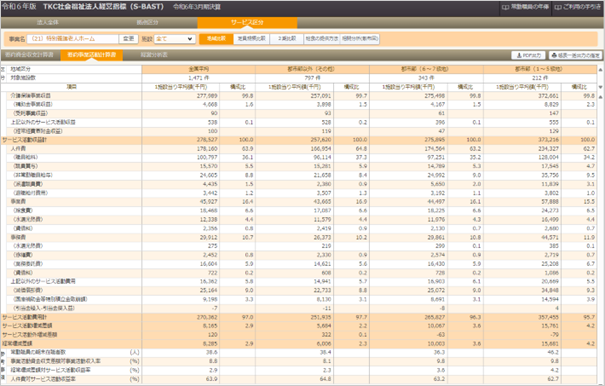Click the PDF出力 download icon

point(519,56)
